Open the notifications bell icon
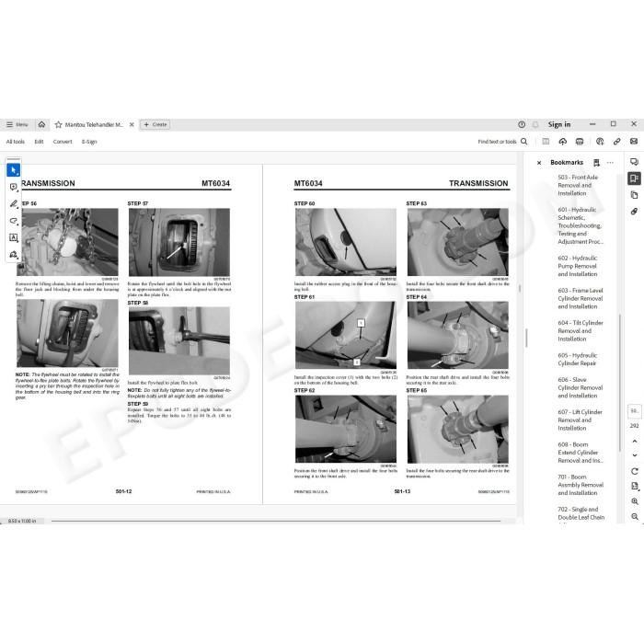Screen dimensions: 644x644 click(x=535, y=124)
